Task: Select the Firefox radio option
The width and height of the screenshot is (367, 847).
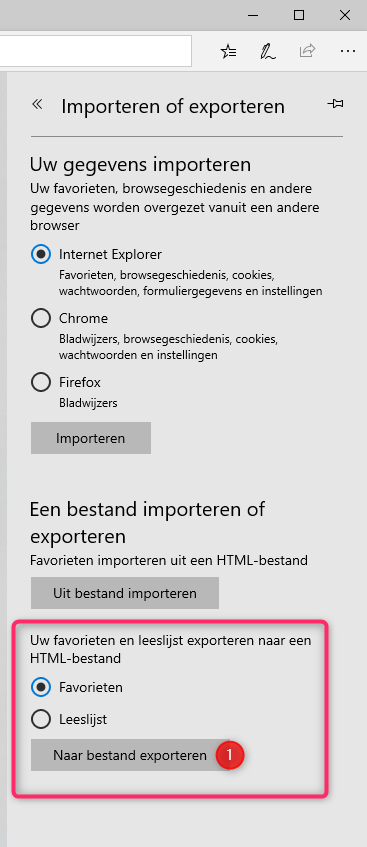Action: 41,382
